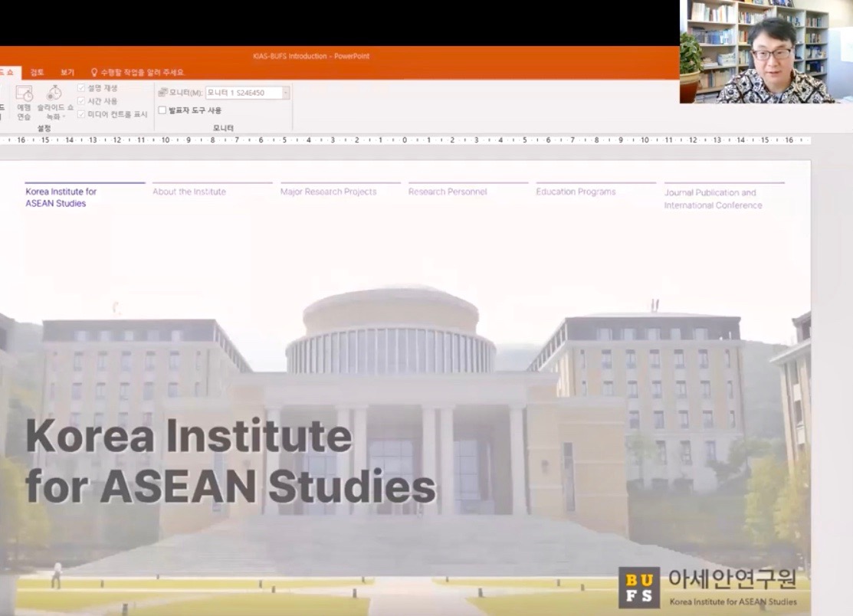
Task: Open the monitor selection dropdown
Action: point(286,93)
